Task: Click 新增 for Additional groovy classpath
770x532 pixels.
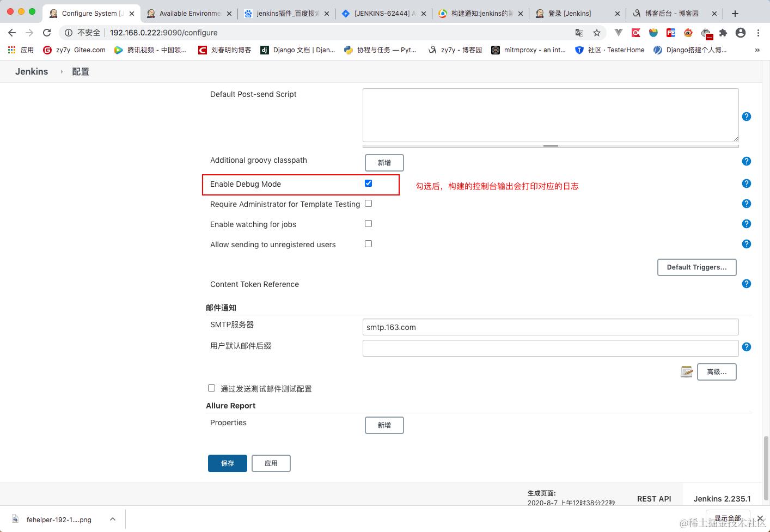Action: 384,162
